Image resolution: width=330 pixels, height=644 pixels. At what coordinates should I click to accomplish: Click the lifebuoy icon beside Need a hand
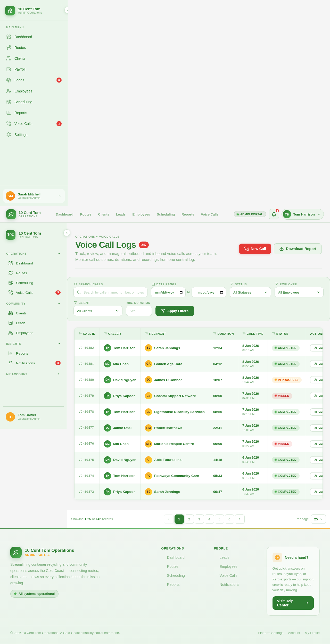point(277,557)
